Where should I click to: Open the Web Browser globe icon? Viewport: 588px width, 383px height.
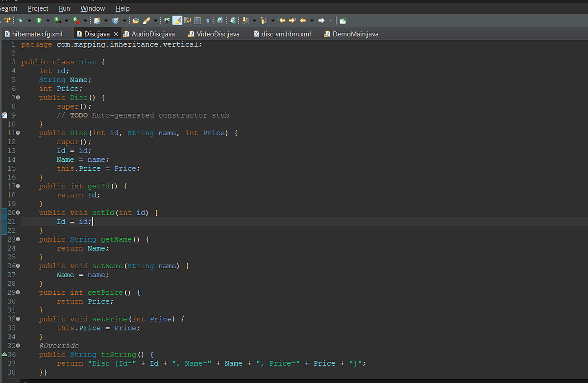tap(221, 20)
